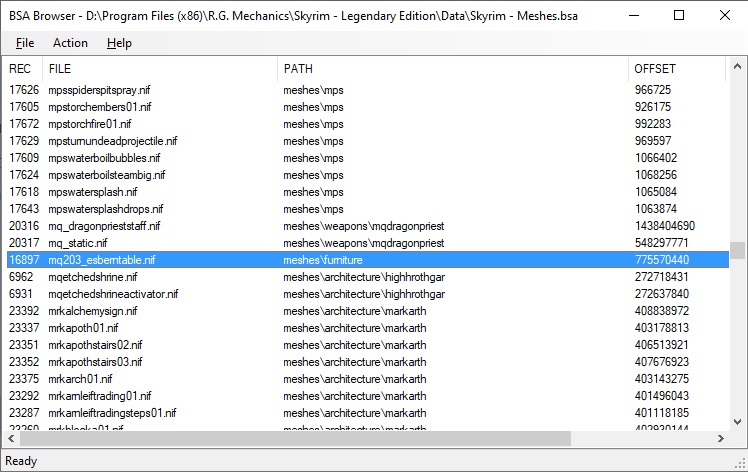This screenshot has height=472, width=748.
Task: Select the mpsspiderspitspray.nif row
Action: (368, 90)
